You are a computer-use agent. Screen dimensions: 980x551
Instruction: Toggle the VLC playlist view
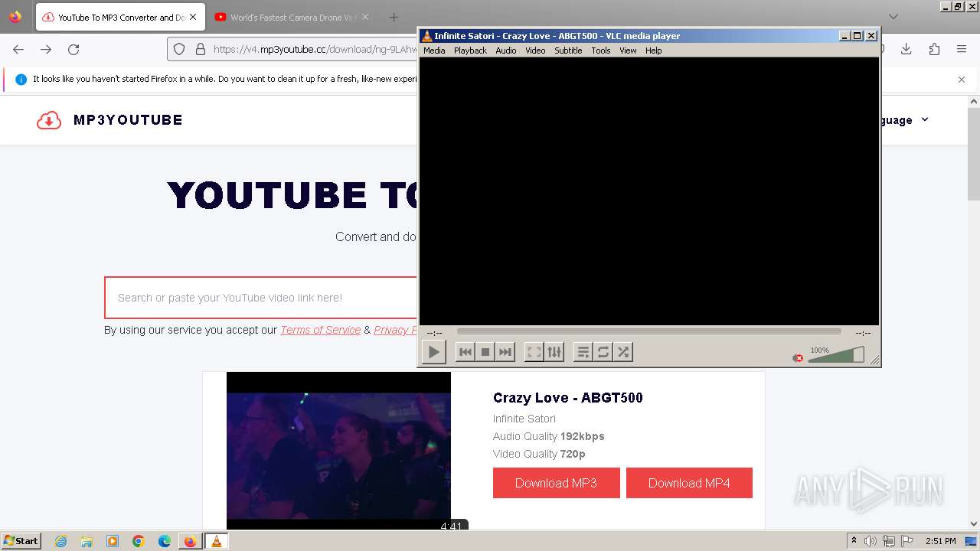583,352
